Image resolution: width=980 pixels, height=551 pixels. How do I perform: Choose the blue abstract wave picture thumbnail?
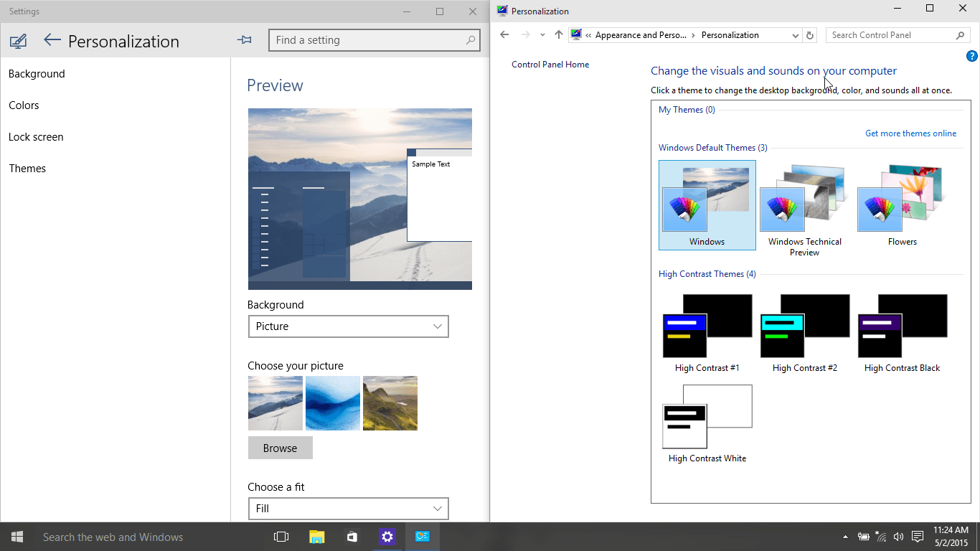(333, 403)
